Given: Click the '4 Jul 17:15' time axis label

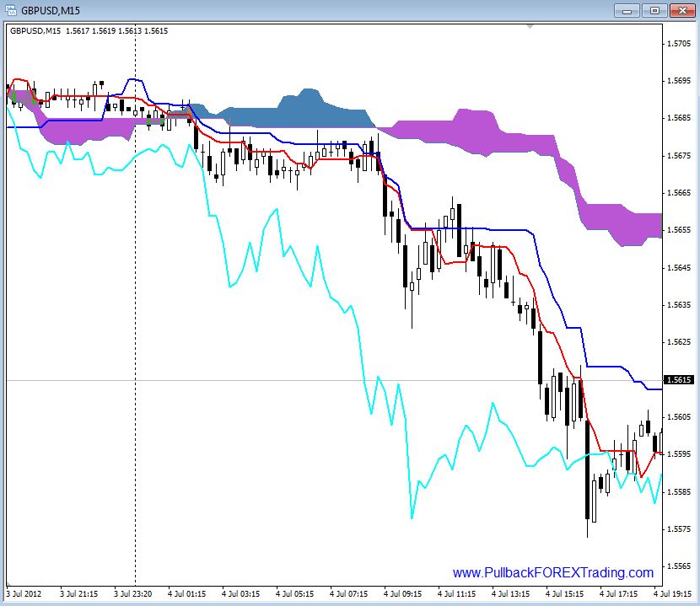Looking at the screenshot, I should tap(619, 594).
